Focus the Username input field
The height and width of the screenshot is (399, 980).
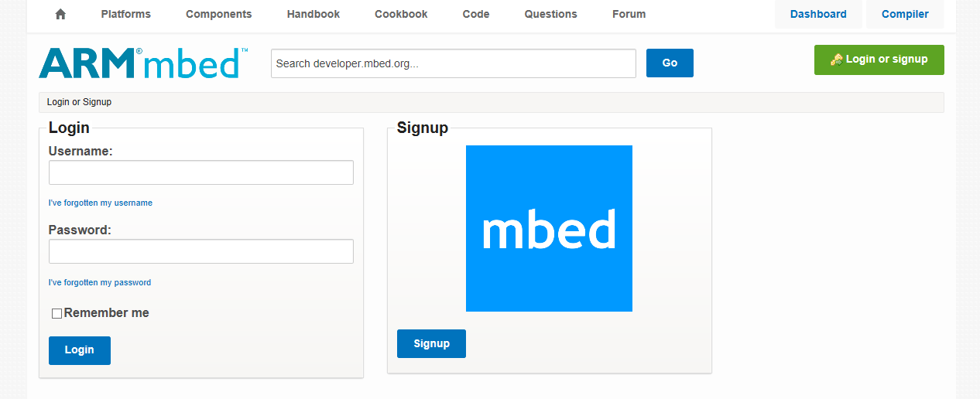pos(201,172)
